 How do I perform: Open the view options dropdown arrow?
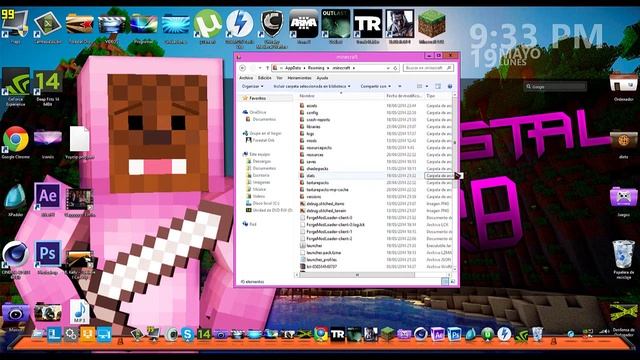coord(427,86)
